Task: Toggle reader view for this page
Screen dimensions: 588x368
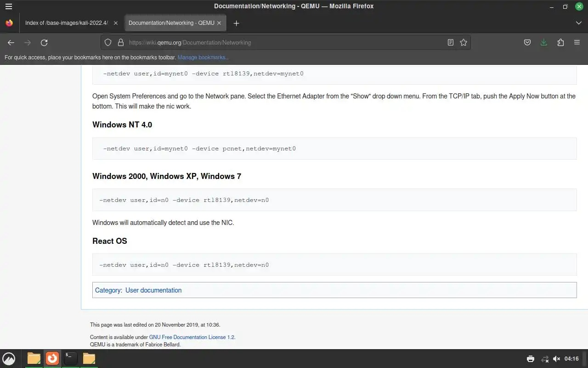Action: (x=451, y=42)
